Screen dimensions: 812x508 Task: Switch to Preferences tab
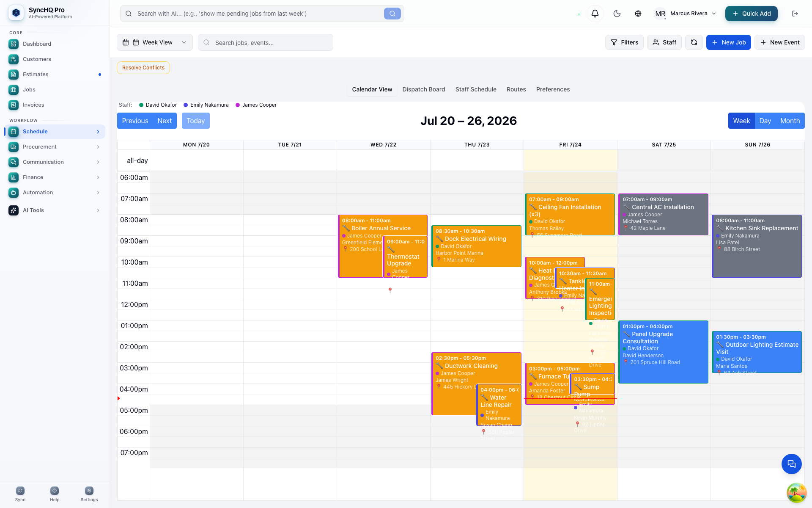coord(553,89)
